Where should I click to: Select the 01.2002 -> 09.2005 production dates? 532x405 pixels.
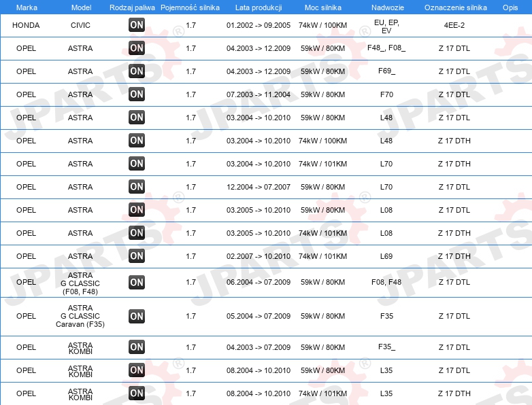coord(259,25)
